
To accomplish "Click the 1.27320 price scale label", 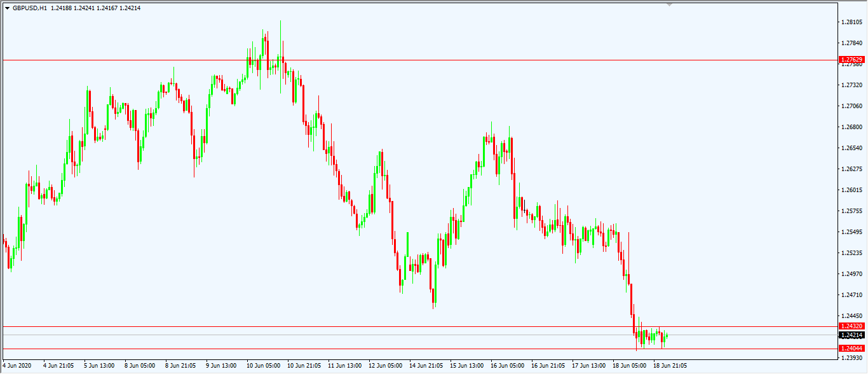I will click(851, 85).
